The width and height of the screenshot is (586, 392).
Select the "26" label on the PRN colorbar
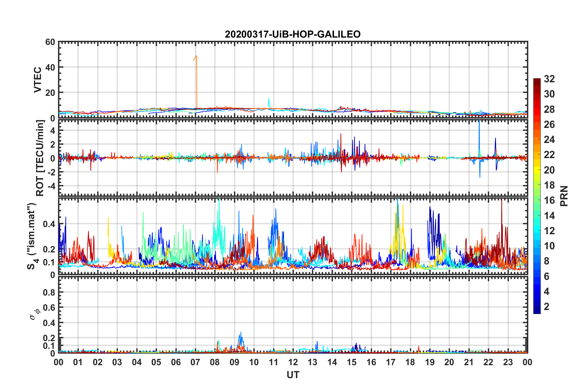(x=549, y=125)
